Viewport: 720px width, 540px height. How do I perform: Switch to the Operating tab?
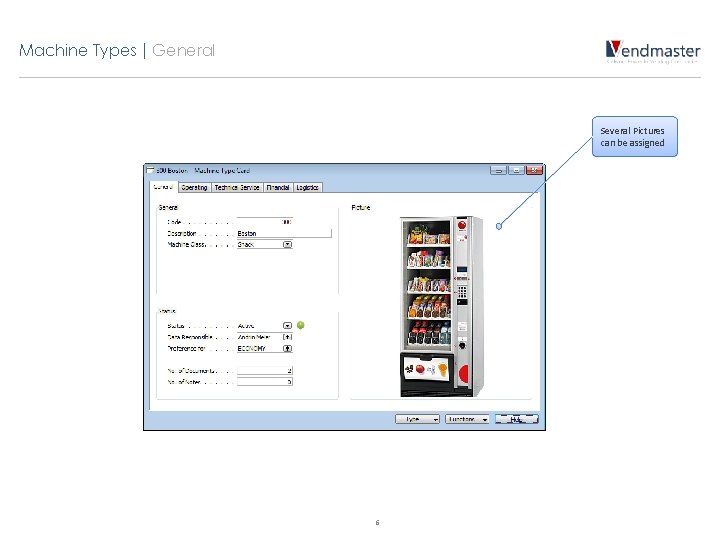coord(194,187)
